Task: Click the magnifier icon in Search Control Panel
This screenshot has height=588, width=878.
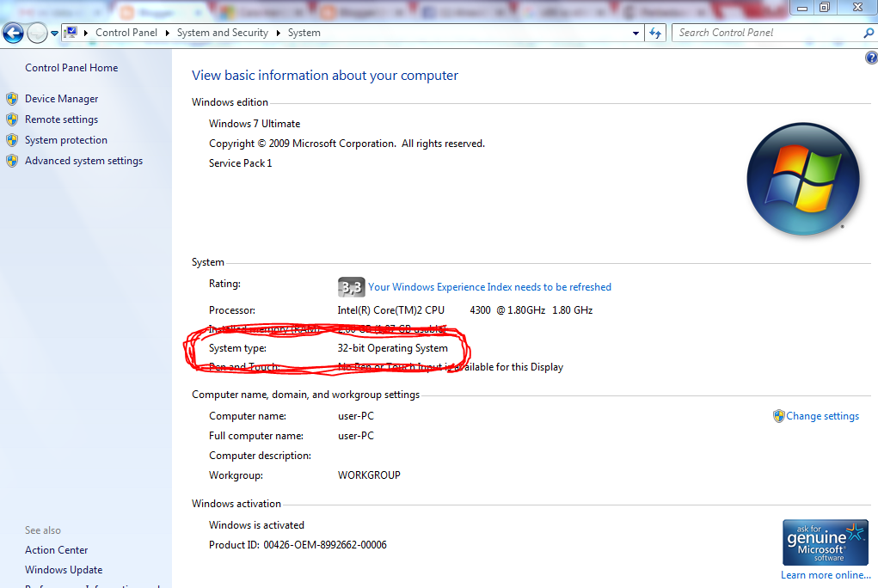Action: 867,32
